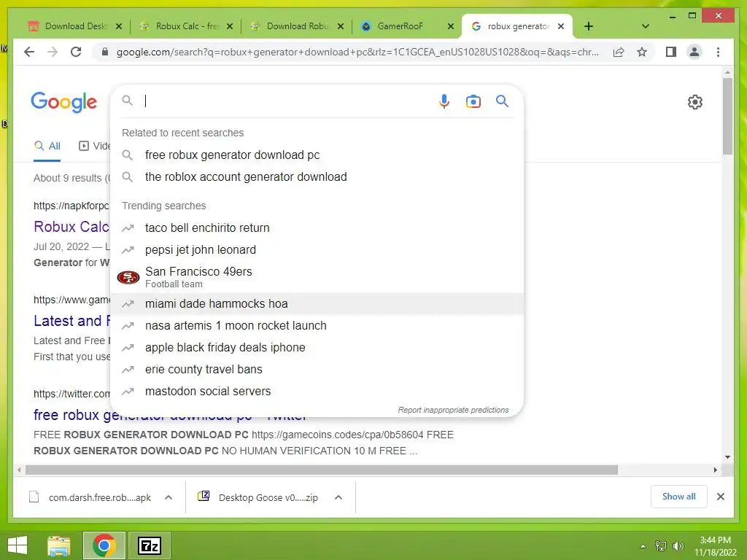Open search by image camera icon
747x560 pixels.
point(473,101)
